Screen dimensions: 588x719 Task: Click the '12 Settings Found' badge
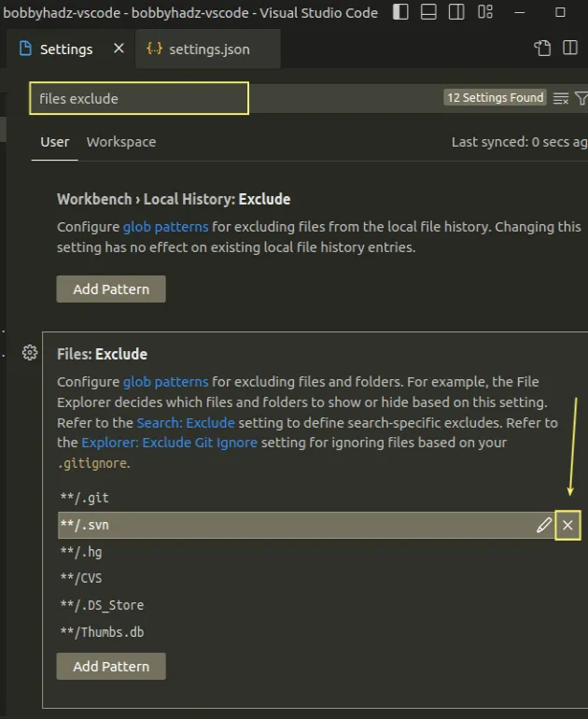pyautogui.click(x=495, y=97)
